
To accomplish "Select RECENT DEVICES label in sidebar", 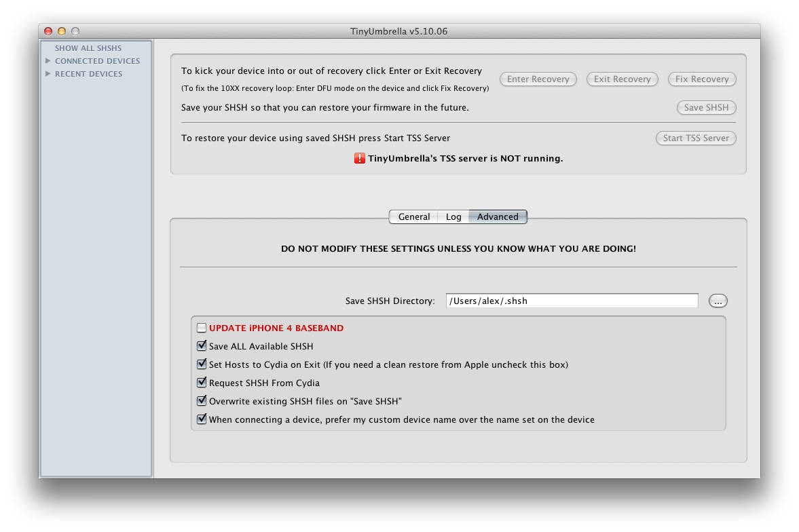I will 89,74.
